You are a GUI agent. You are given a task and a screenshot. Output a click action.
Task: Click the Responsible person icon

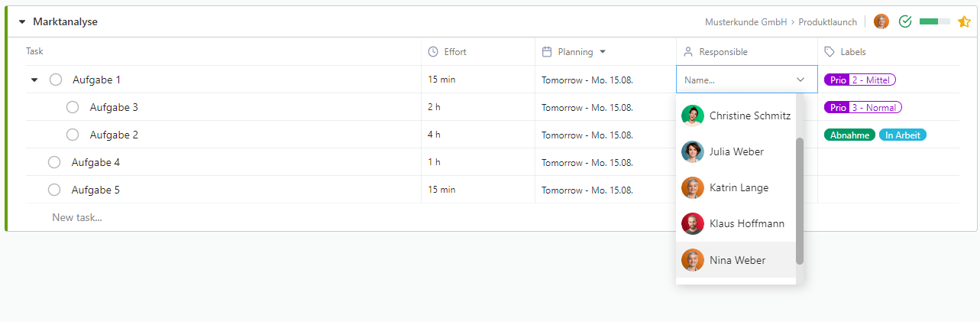[x=687, y=52]
